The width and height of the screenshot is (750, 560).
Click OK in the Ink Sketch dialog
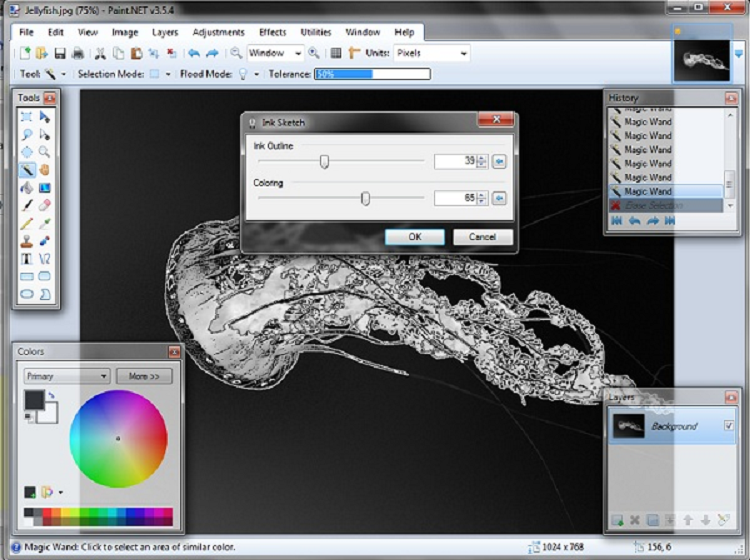click(415, 237)
